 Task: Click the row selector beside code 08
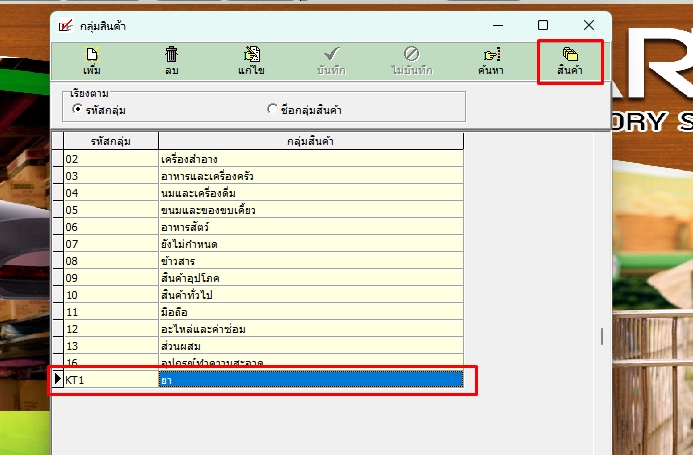[x=58, y=261]
